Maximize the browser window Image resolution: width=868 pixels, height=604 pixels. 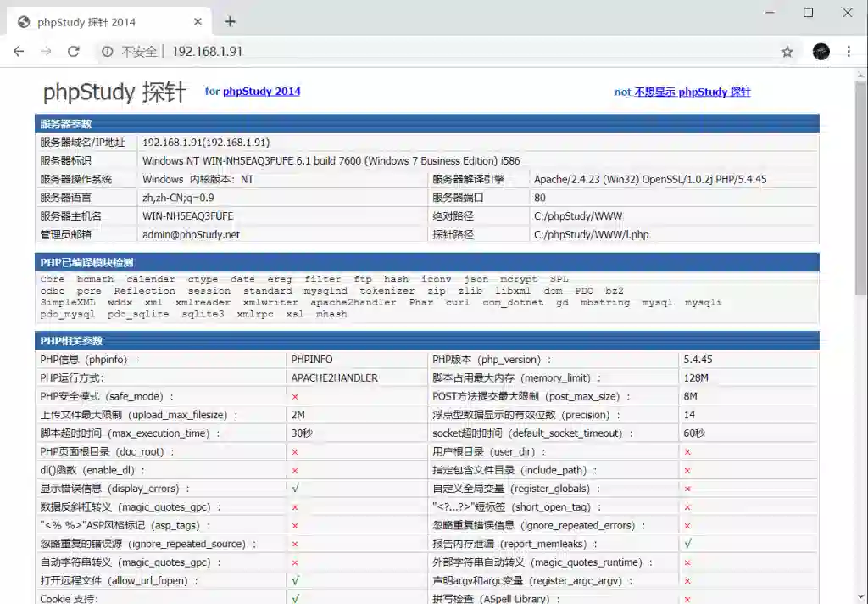(808, 12)
